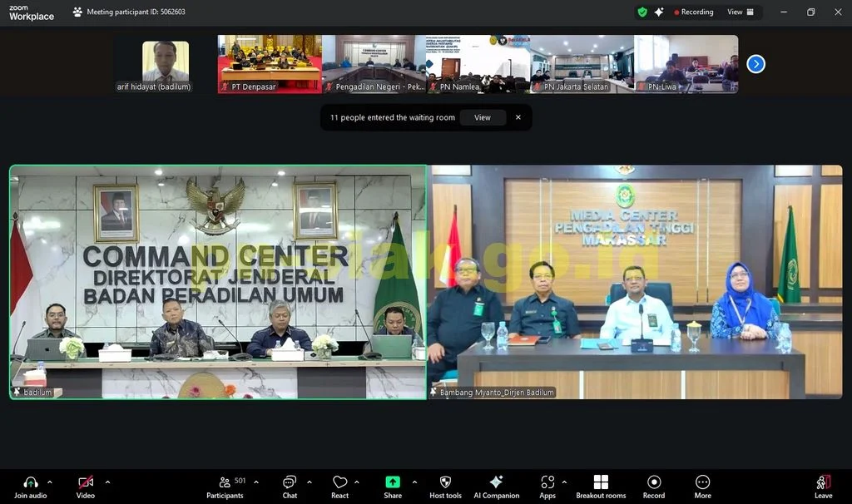Open the Participants panel
The image size is (852, 504).
pos(225,487)
